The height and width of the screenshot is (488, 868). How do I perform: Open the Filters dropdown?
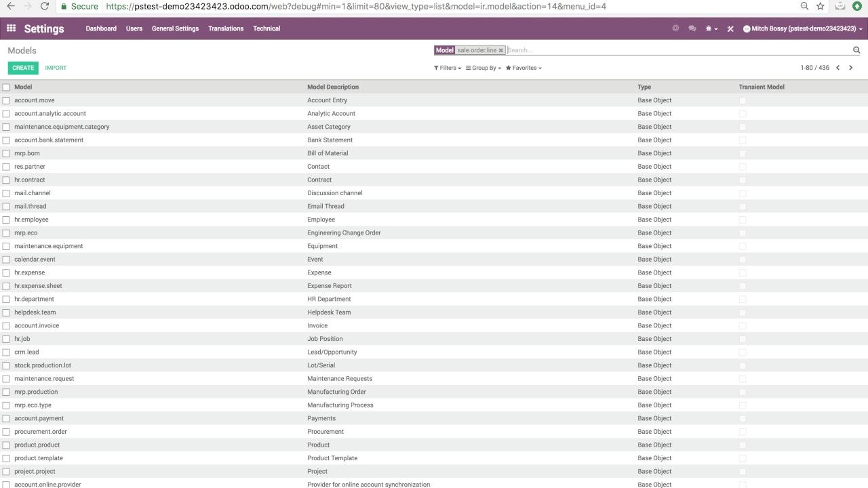pyautogui.click(x=448, y=68)
